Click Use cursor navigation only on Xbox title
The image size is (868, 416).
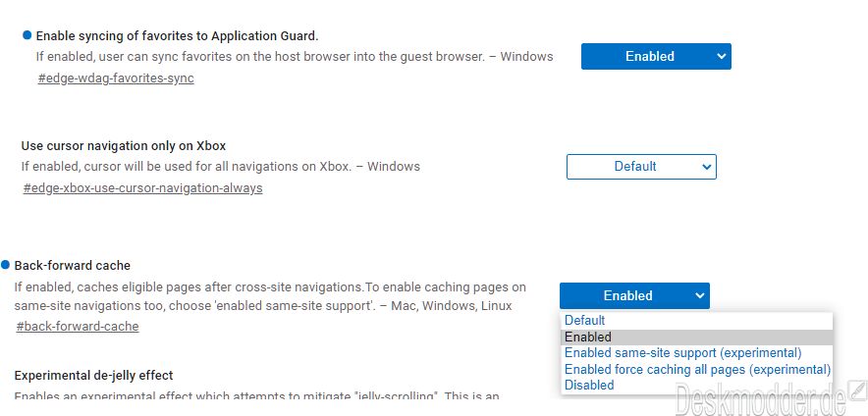(123, 146)
